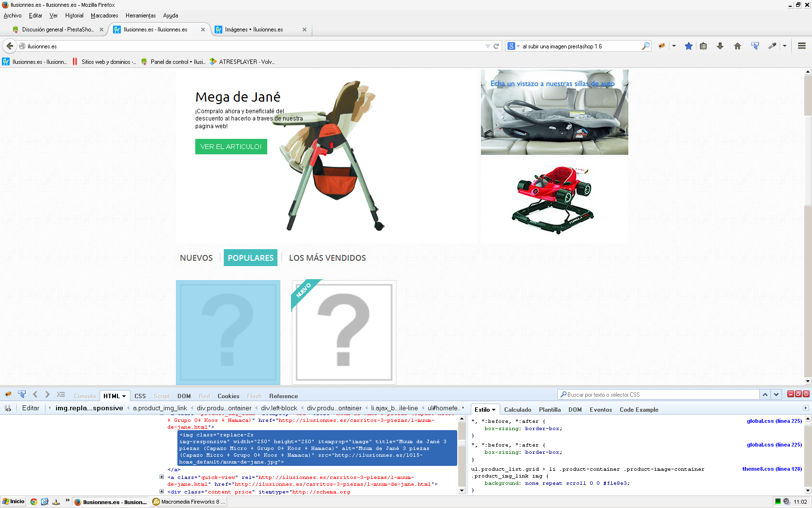Select the NUEVOS product tab
Screen dimensions: 812x508
(196, 258)
